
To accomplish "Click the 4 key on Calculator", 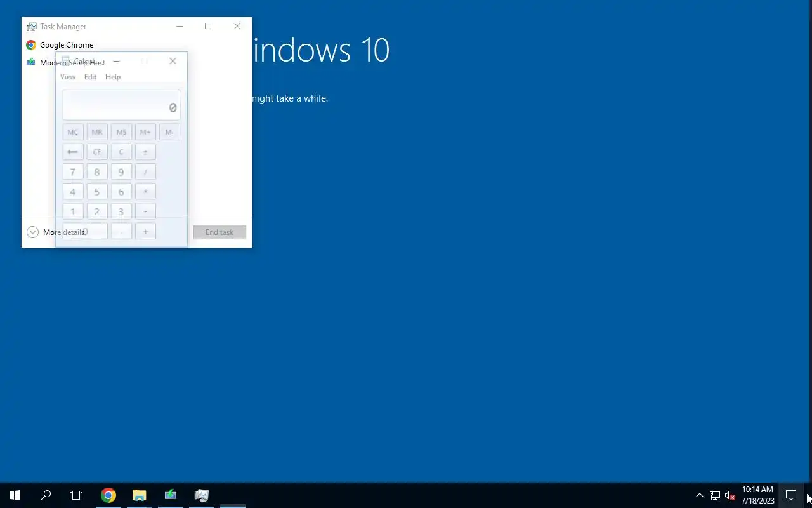I will coord(73,192).
